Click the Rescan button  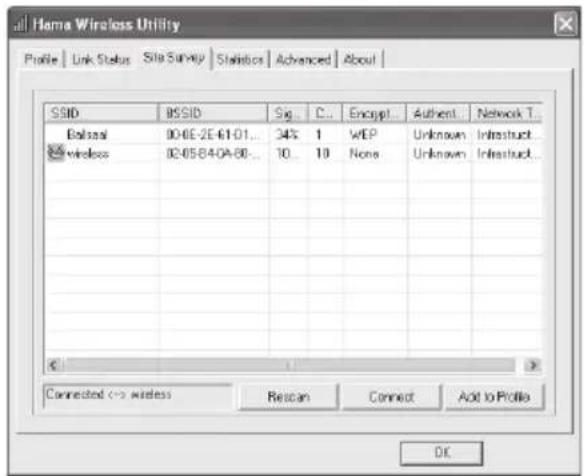(289, 397)
